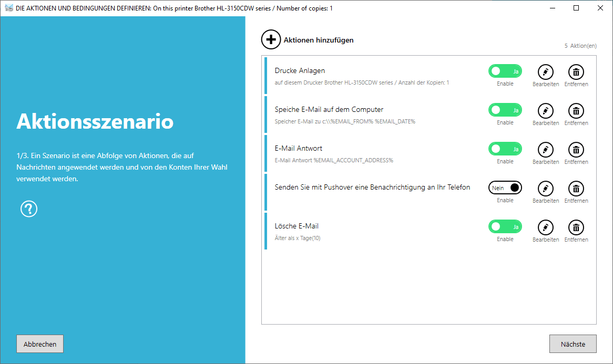Edit the E-Mail Antwort action

point(545,150)
